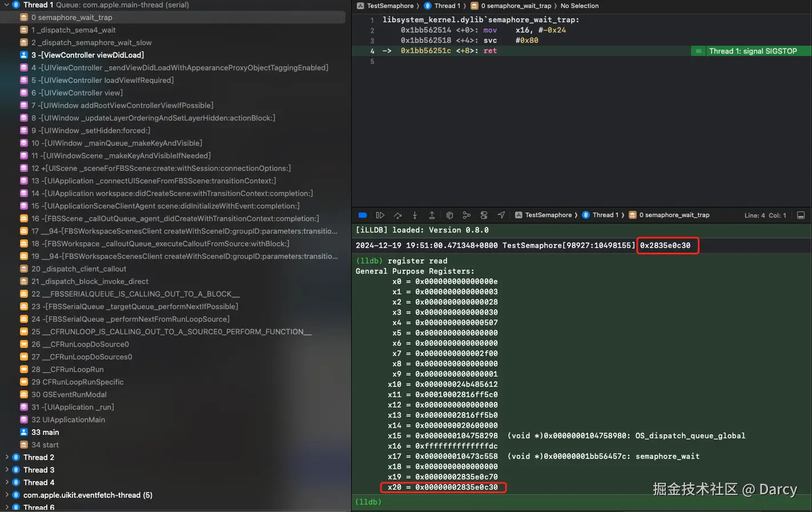Click line number 5 in editor gutter

coord(372,61)
